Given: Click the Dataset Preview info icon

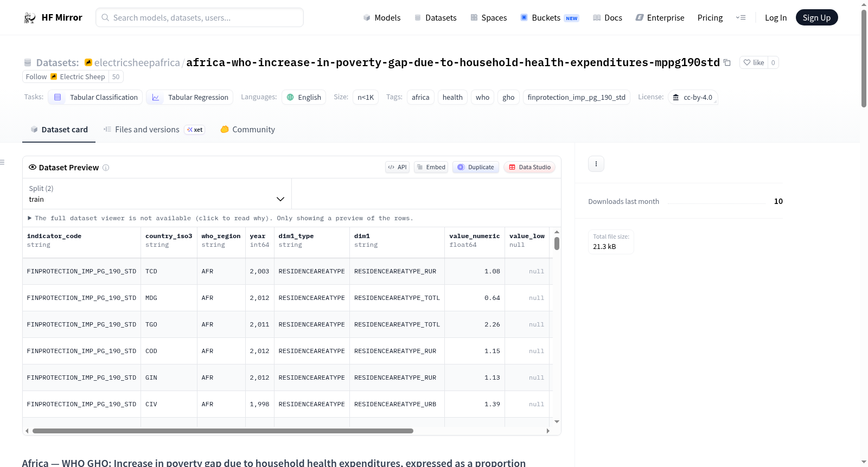Looking at the screenshot, I should (106, 168).
